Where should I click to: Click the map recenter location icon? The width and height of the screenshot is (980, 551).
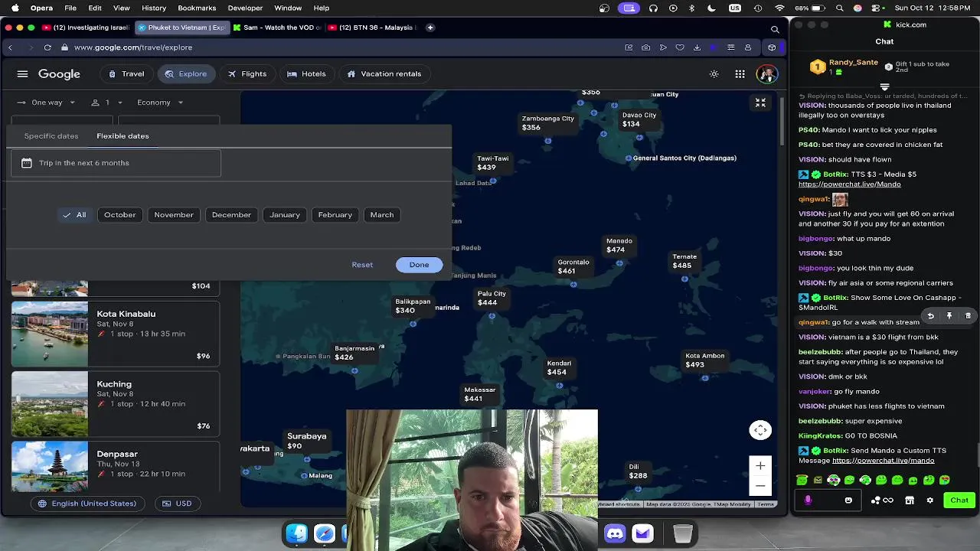(x=760, y=430)
